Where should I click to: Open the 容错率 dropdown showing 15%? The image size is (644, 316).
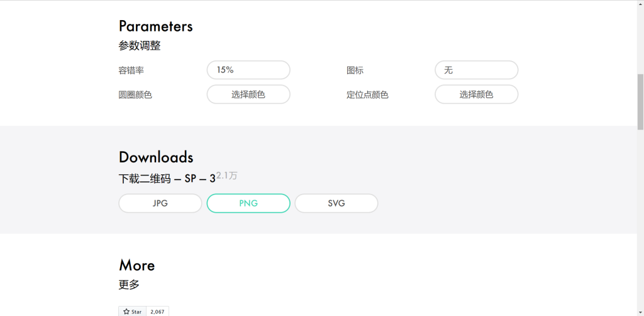click(248, 70)
